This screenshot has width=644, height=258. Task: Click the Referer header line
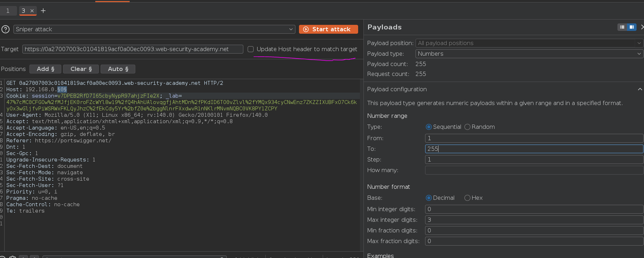click(x=59, y=141)
